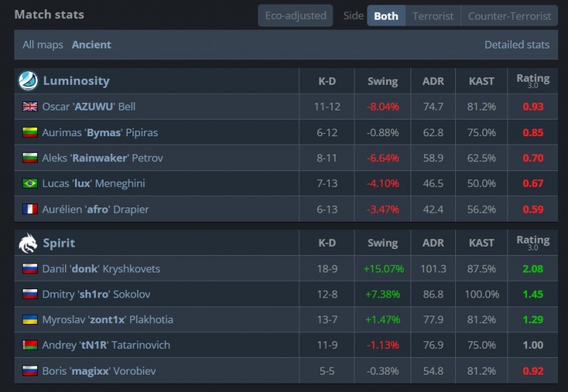568x392 pixels.
Task: Click the Brazilian flag beside lux
Action: coord(30,183)
